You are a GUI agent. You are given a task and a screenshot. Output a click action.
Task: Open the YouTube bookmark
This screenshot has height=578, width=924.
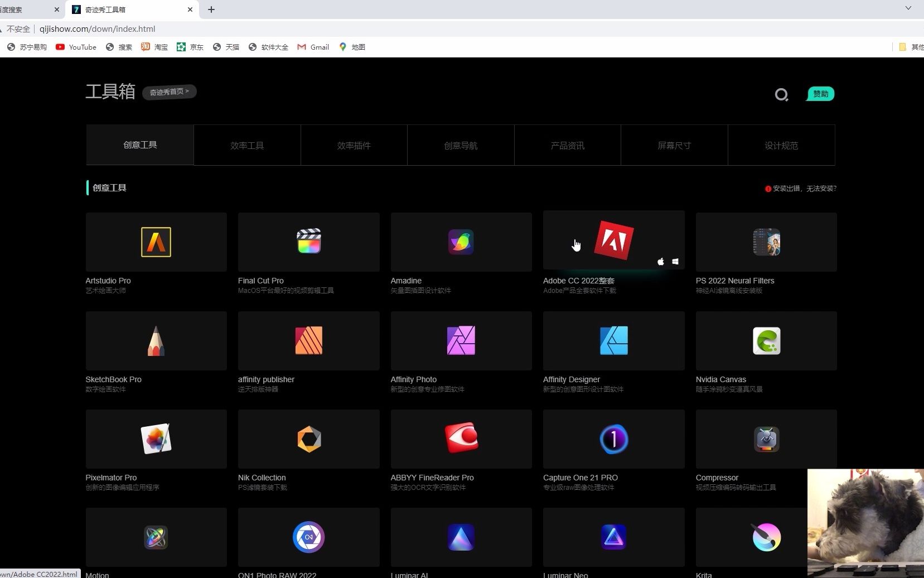[x=76, y=47]
